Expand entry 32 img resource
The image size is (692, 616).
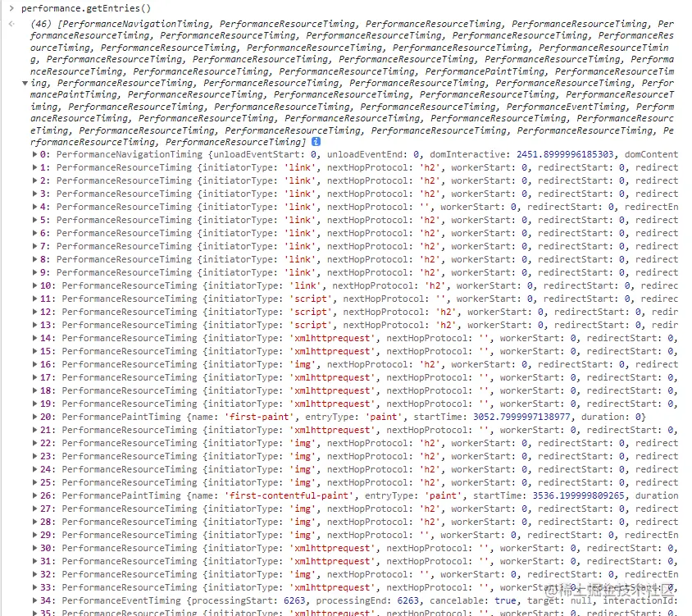(34, 574)
